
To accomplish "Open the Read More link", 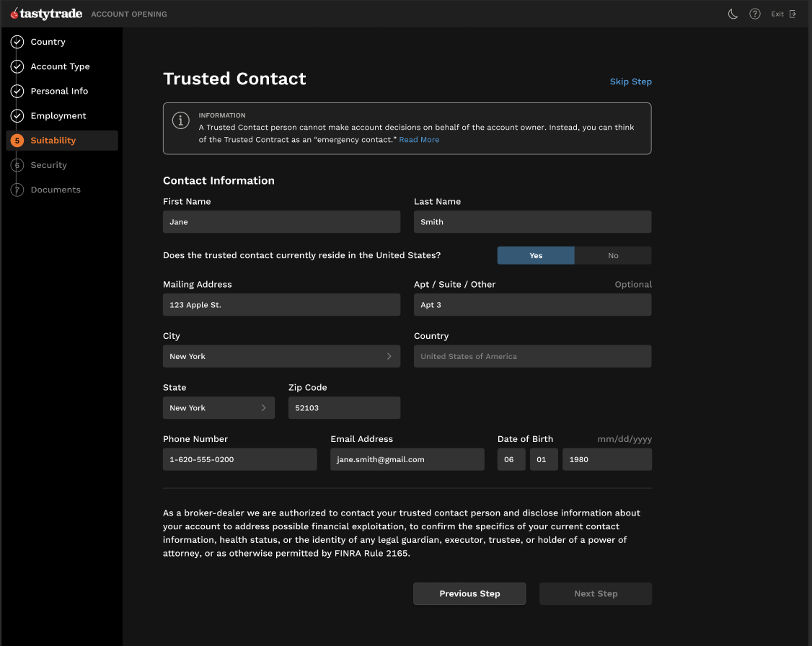I will (x=419, y=140).
